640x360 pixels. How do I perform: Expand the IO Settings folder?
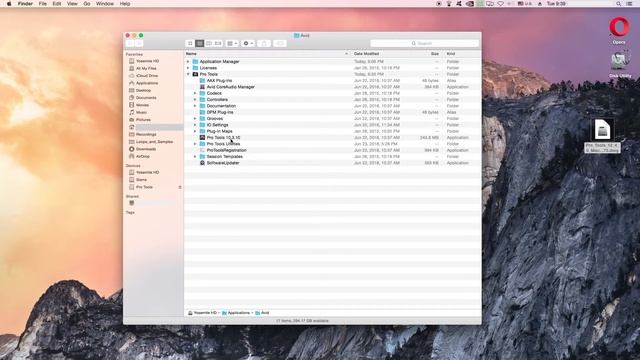click(x=195, y=125)
